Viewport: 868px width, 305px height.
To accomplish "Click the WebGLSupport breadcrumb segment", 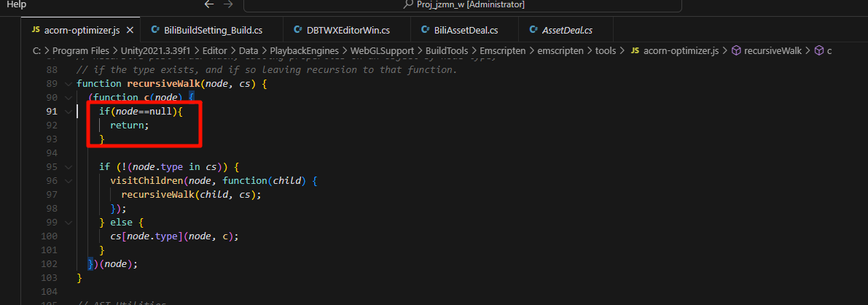I will pyautogui.click(x=382, y=50).
